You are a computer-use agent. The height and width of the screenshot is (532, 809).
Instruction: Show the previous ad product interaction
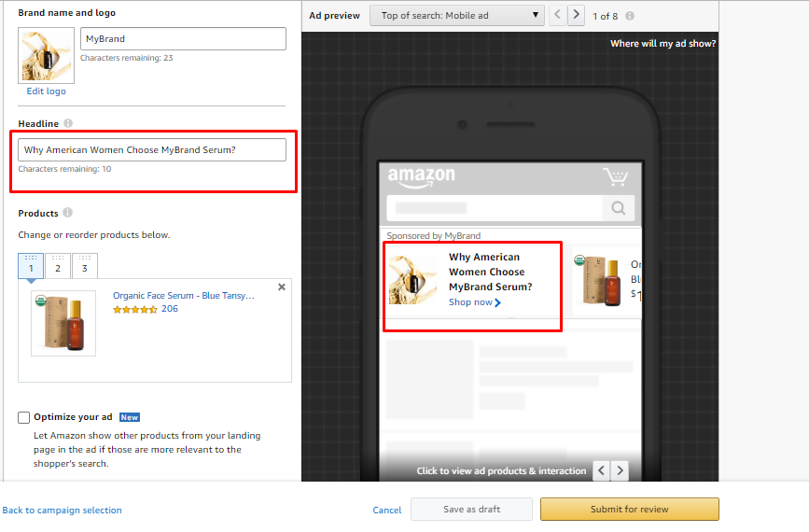[x=601, y=470]
